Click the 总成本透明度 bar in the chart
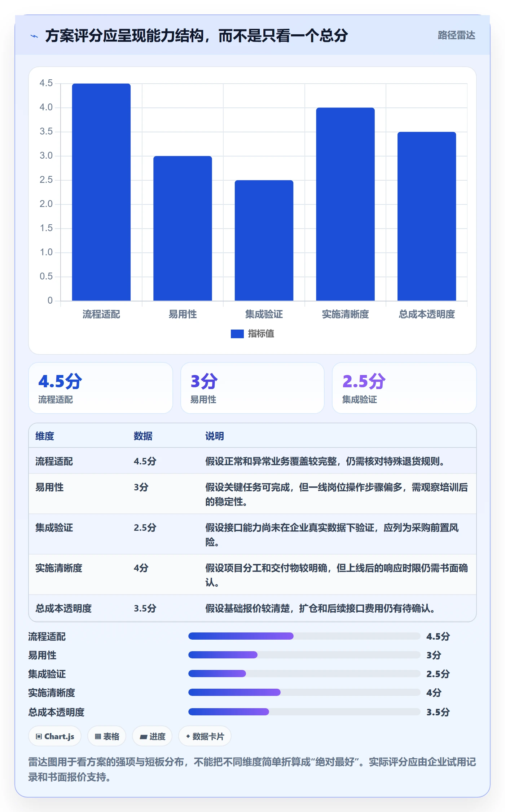The width and height of the screenshot is (505, 812). pyautogui.click(x=427, y=216)
